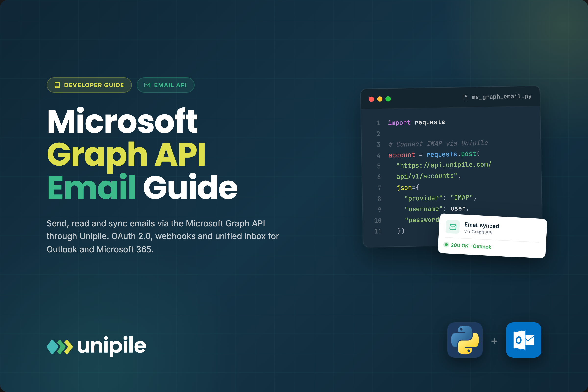
Task: Click the plus sign between Python and Outlook
Action: 494,341
